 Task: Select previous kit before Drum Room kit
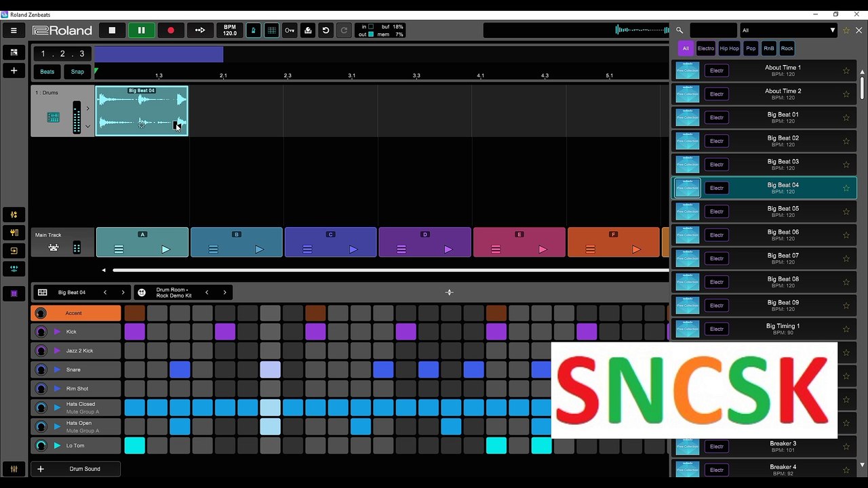pyautogui.click(x=207, y=293)
